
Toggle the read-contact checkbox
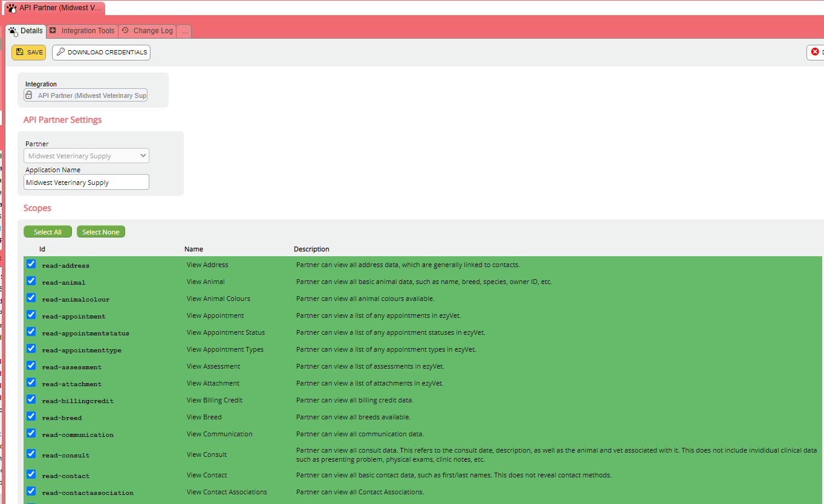pos(31,474)
